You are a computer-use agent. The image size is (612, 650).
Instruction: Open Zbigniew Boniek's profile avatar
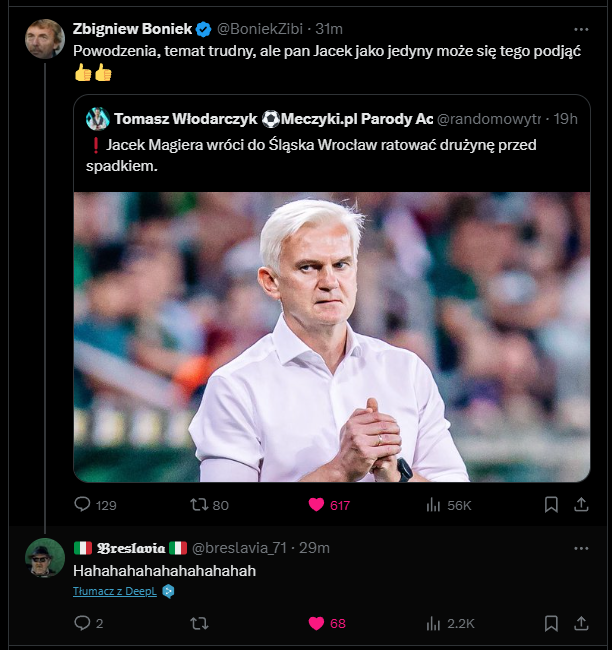(45, 39)
